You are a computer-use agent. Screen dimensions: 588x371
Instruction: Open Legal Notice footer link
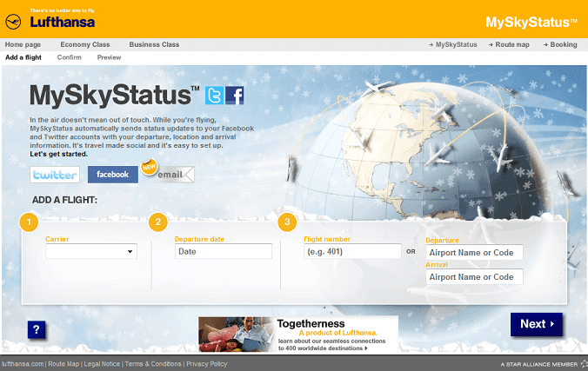[102, 364]
